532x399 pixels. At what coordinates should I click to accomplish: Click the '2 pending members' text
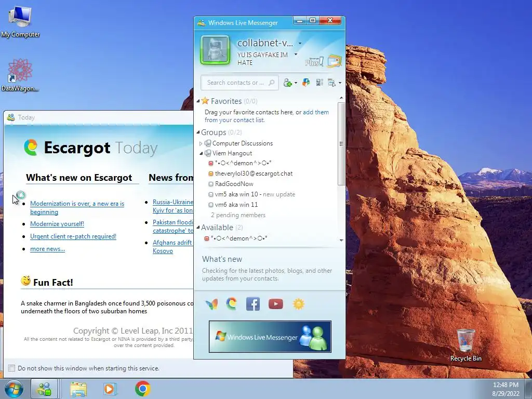(238, 215)
